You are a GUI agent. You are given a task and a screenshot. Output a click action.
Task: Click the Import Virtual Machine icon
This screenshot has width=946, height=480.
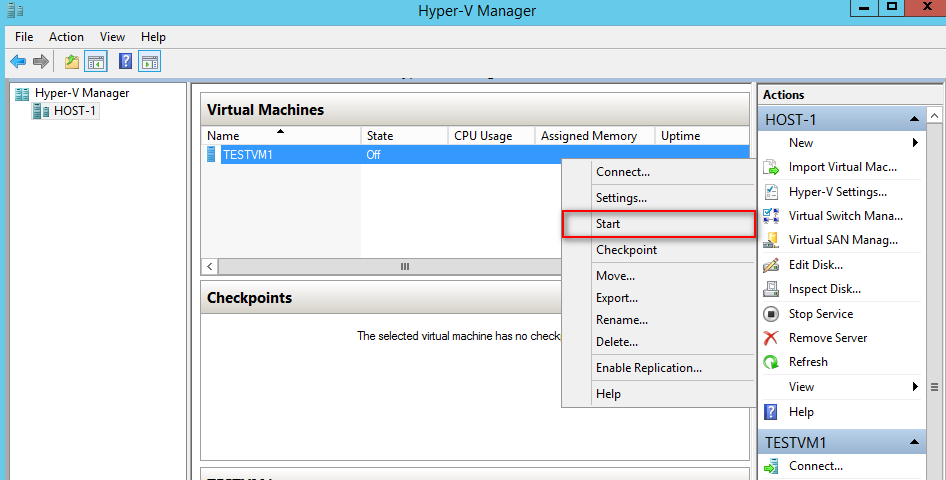(x=771, y=167)
